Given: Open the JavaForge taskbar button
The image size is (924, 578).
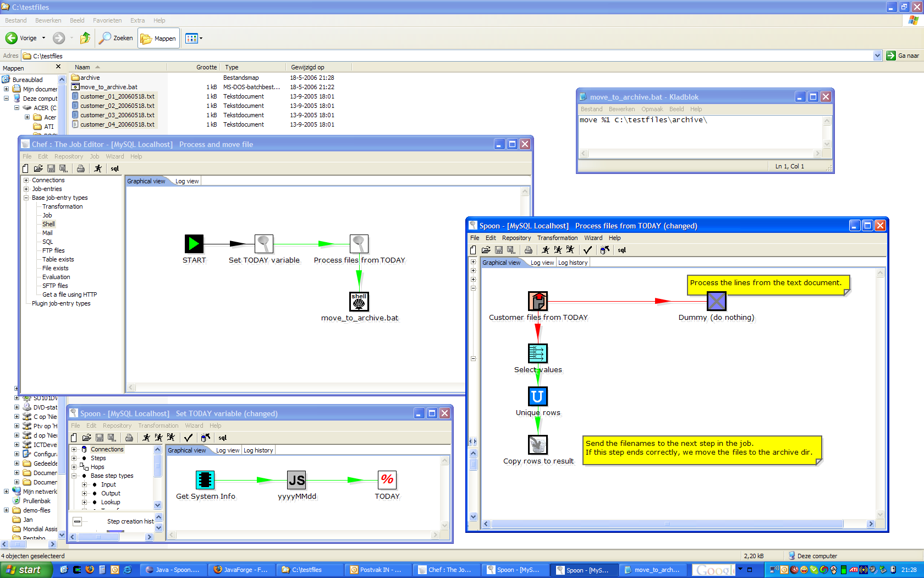Looking at the screenshot, I should [241, 570].
